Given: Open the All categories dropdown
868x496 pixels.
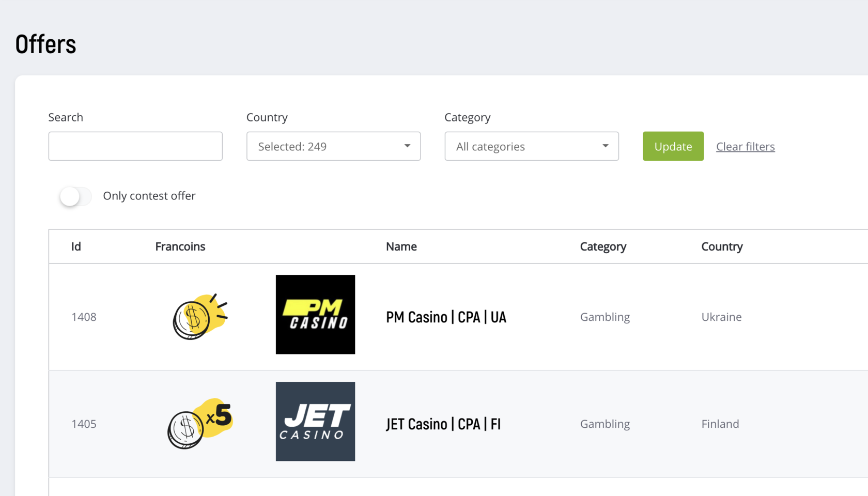Looking at the screenshot, I should (x=532, y=146).
